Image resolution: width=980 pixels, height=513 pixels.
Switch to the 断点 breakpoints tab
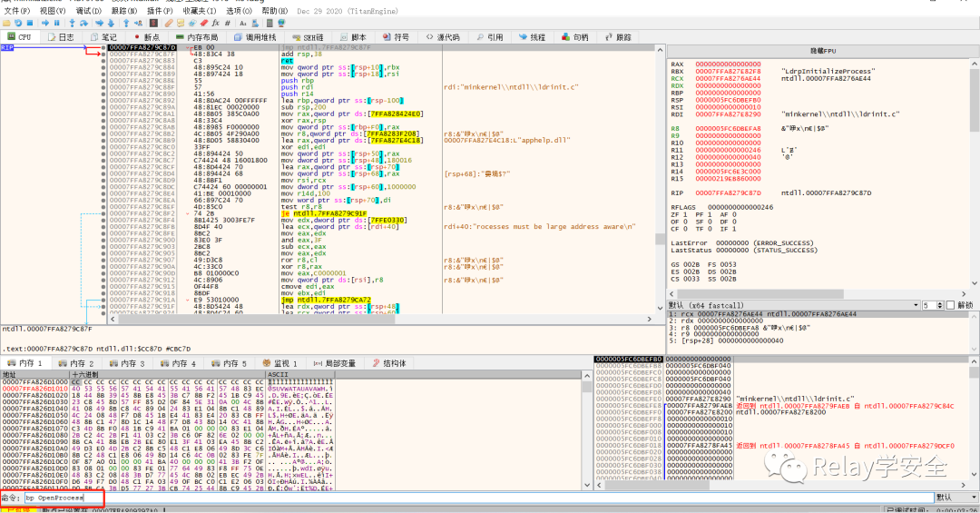coord(147,37)
